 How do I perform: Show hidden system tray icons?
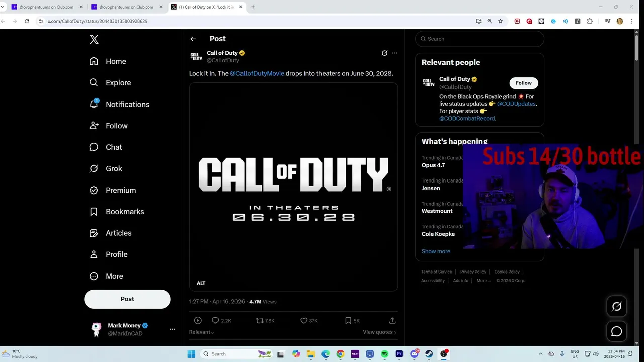[x=540, y=354]
